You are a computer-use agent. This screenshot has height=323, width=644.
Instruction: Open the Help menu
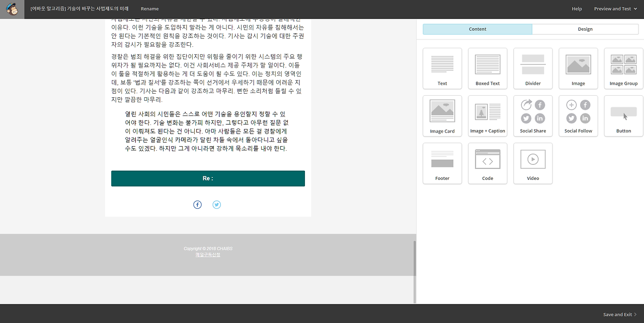[x=577, y=9]
